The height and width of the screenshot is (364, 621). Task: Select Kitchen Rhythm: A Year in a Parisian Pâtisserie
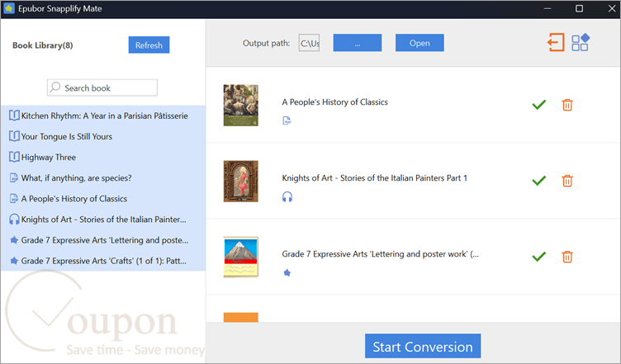coord(103,116)
